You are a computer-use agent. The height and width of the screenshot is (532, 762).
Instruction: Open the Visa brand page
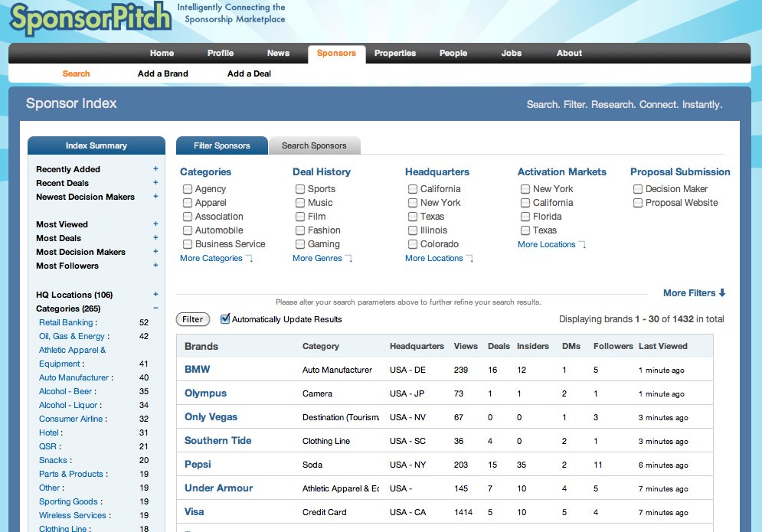coord(195,511)
